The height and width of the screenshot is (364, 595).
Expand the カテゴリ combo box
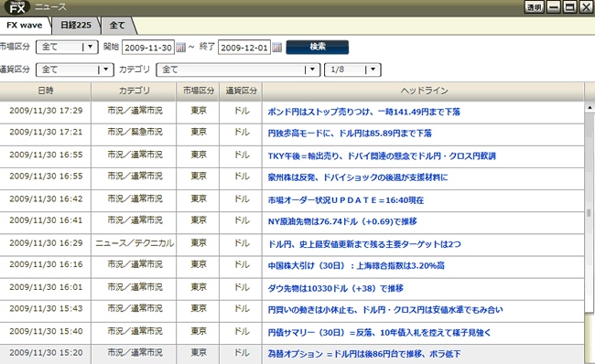[238, 70]
